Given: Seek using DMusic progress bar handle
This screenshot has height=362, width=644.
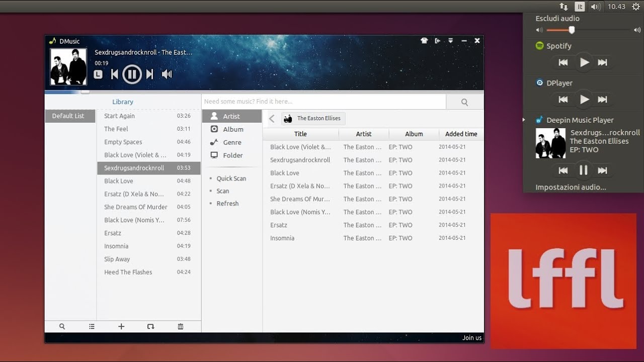Looking at the screenshot, I should [85, 92].
